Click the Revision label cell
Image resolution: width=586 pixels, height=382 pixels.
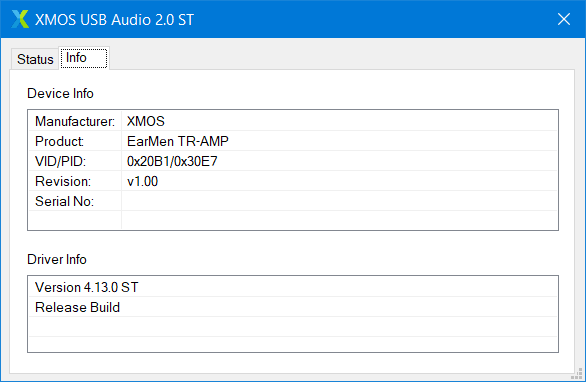click(x=75, y=181)
